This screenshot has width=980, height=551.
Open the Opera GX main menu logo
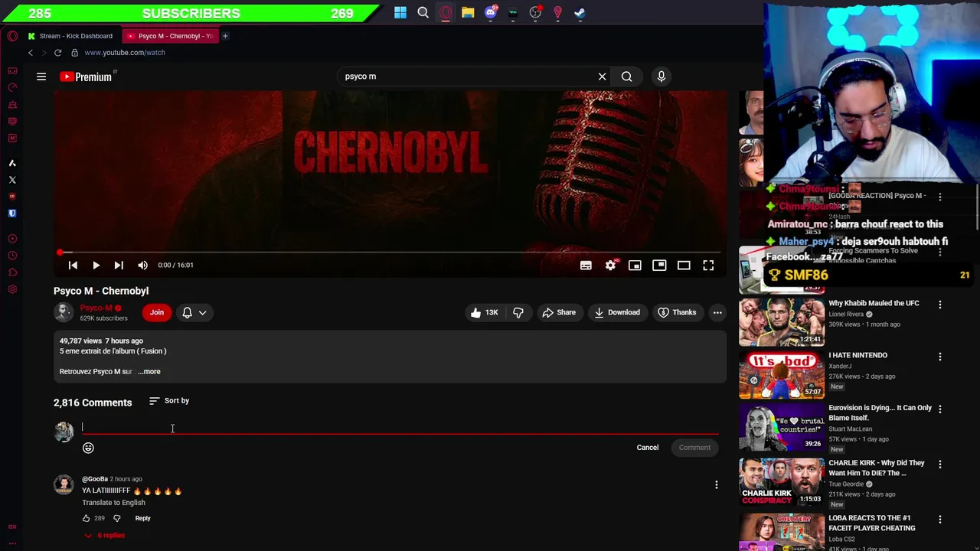pos(12,36)
